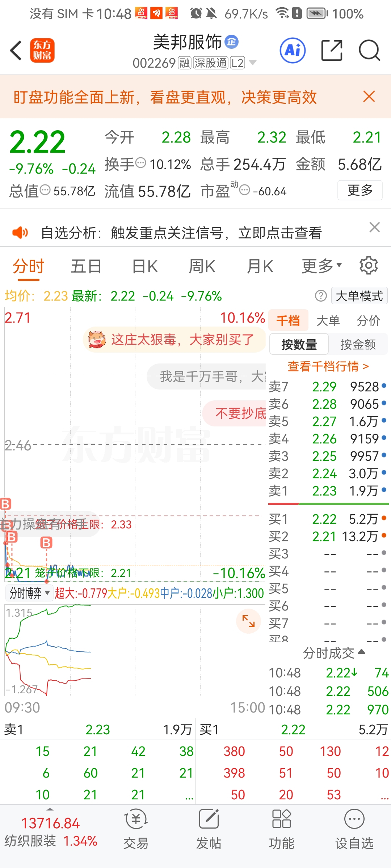Screen dimensions: 391x868
Task: Tap comment bubble 不要抄底
Action: 235,413
